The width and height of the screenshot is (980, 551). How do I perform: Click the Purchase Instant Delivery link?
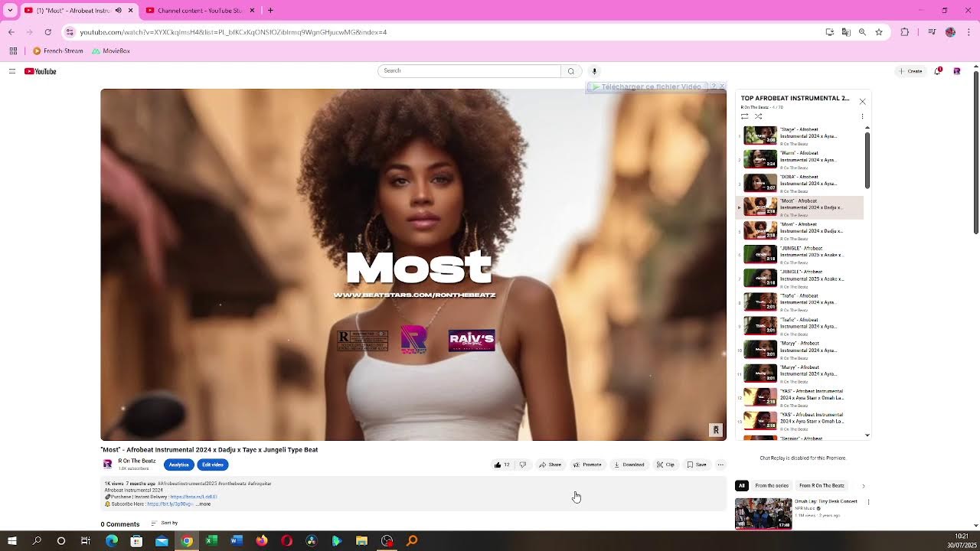click(194, 497)
